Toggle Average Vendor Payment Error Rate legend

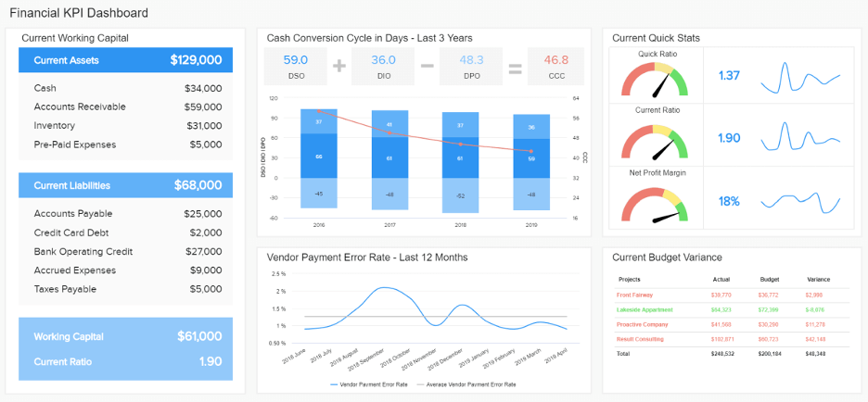470,384
